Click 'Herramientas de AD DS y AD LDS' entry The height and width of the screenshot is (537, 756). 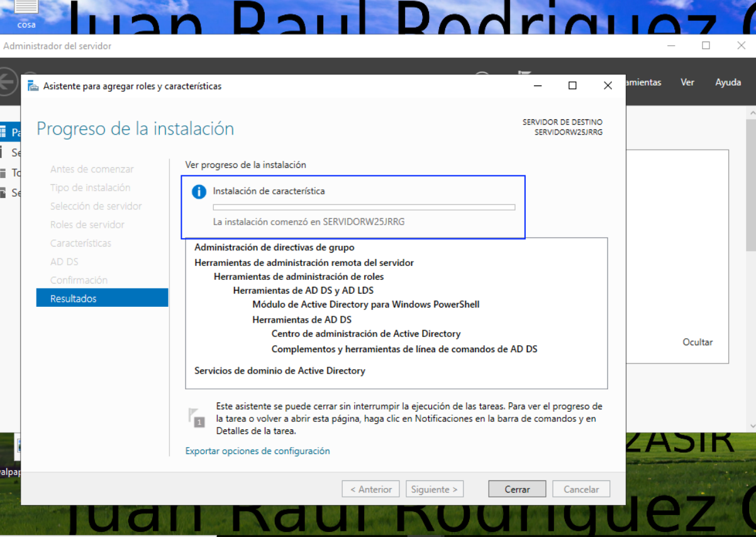(x=303, y=291)
